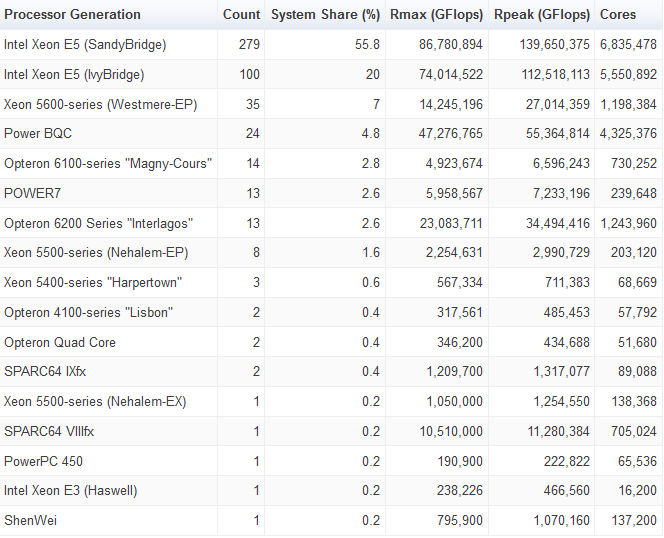Select Cores value 137,200 for ShenWei
This screenshot has height=538, width=664.
click(x=634, y=520)
